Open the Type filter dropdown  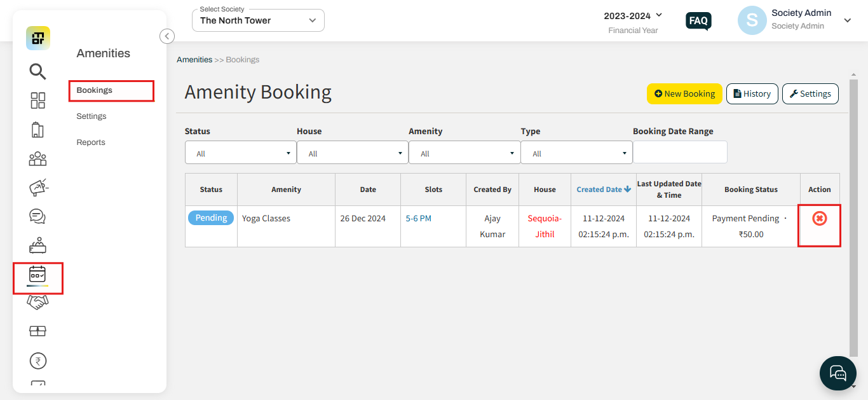[x=576, y=153]
